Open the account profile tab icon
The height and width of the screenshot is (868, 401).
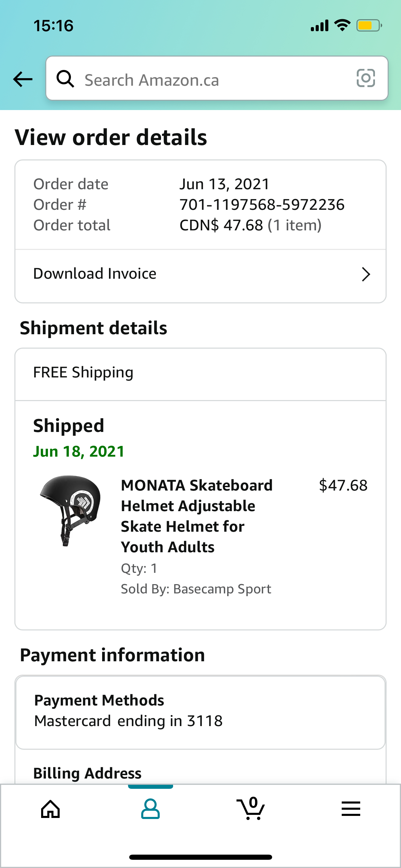[150, 809]
